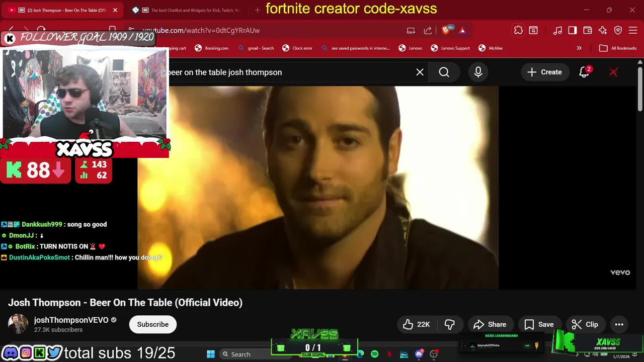Image resolution: width=644 pixels, height=362 pixels.
Task: Open the YouTube Create menu
Action: [x=544, y=72]
